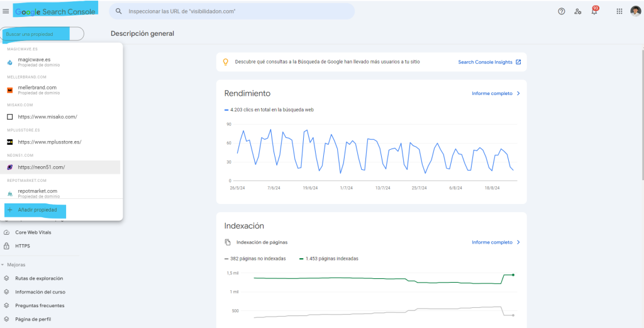Image resolution: width=644 pixels, height=328 pixels.
Task: Click the Buscar una propiedad field
Action: coord(42,34)
